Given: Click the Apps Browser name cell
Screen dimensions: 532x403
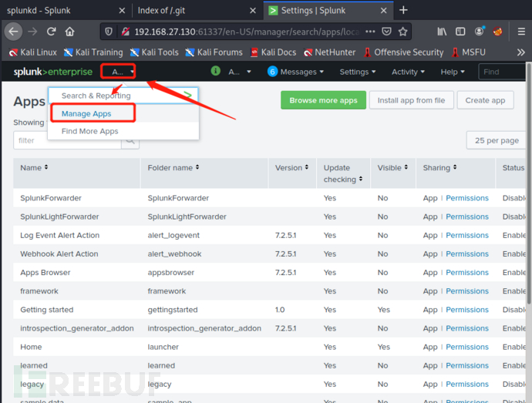Looking at the screenshot, I should (x=45, y=273).
